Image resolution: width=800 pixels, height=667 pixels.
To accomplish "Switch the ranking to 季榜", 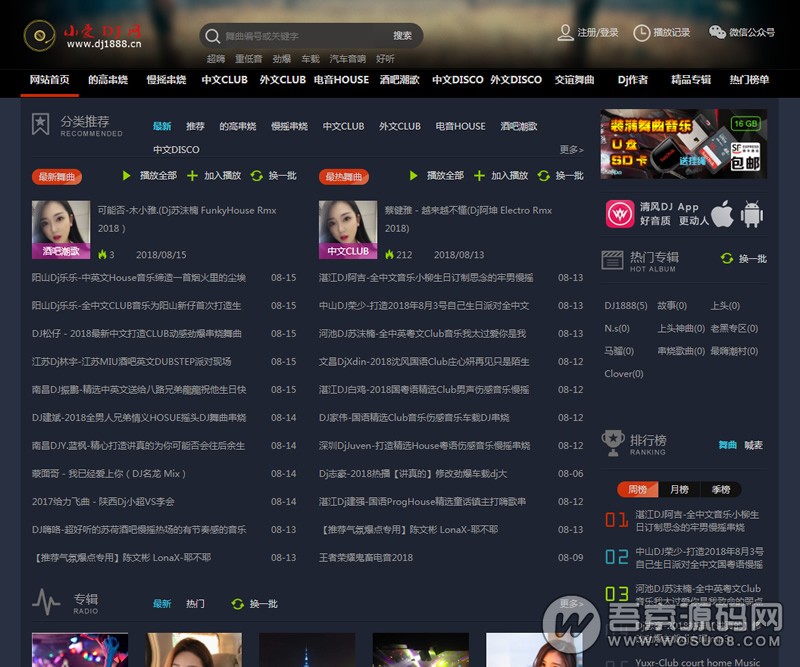I will [721, 489].
